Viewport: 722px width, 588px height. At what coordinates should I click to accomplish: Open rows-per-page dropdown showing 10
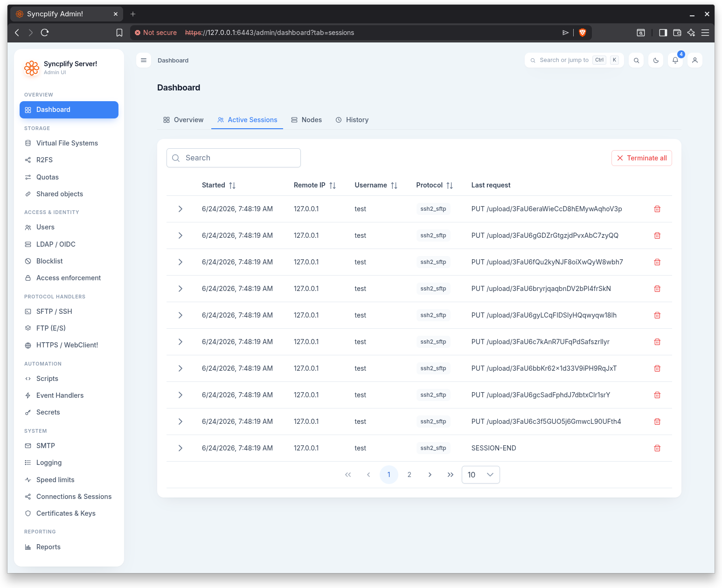pyautogui.click(x=481, y=475)
